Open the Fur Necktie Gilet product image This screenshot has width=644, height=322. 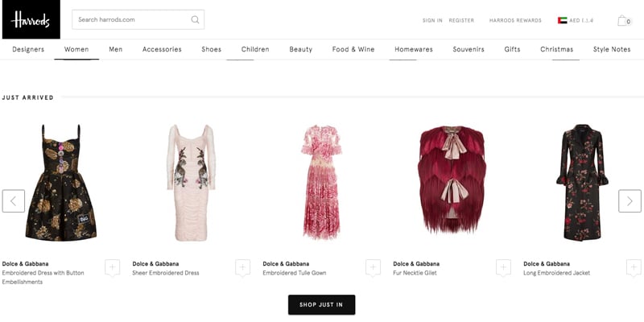452,182
